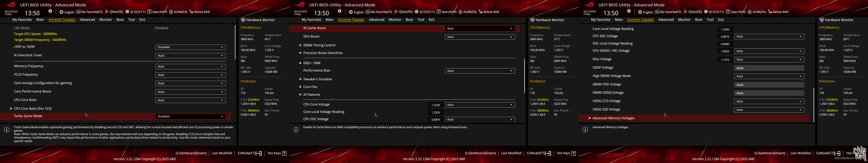Click the info icon beside Turbo Game Mode description

pos(6,130)
